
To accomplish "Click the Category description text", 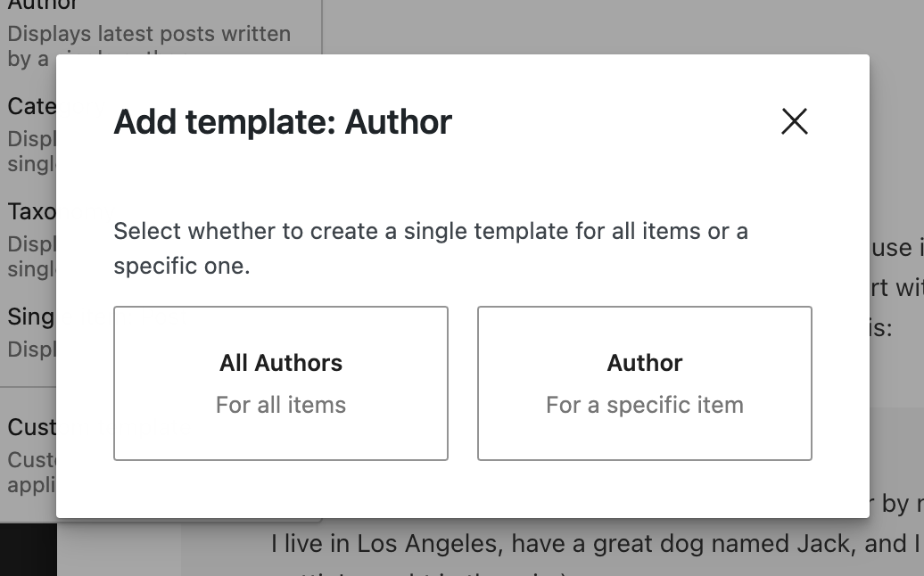I will pyautogui.click(x=27, y=152).
